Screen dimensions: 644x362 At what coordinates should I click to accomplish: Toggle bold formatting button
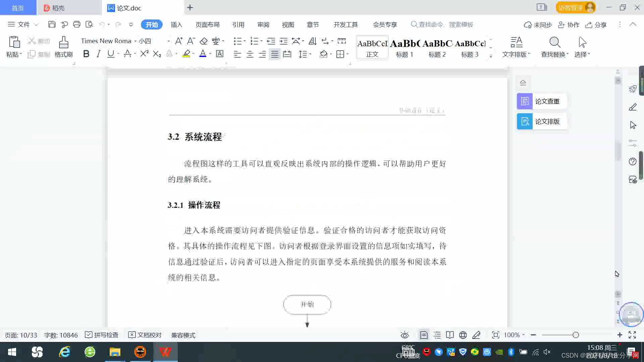[x=86, y=54]
